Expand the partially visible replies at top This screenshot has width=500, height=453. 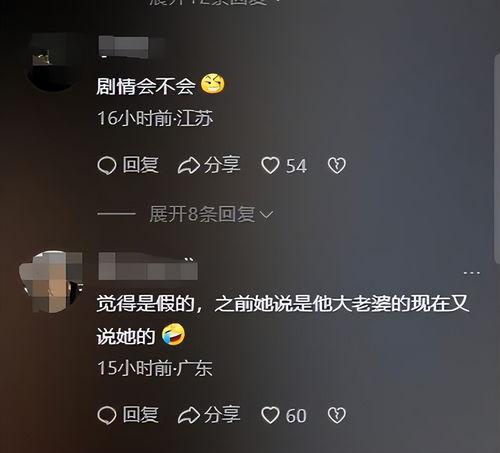click(213, 2)
